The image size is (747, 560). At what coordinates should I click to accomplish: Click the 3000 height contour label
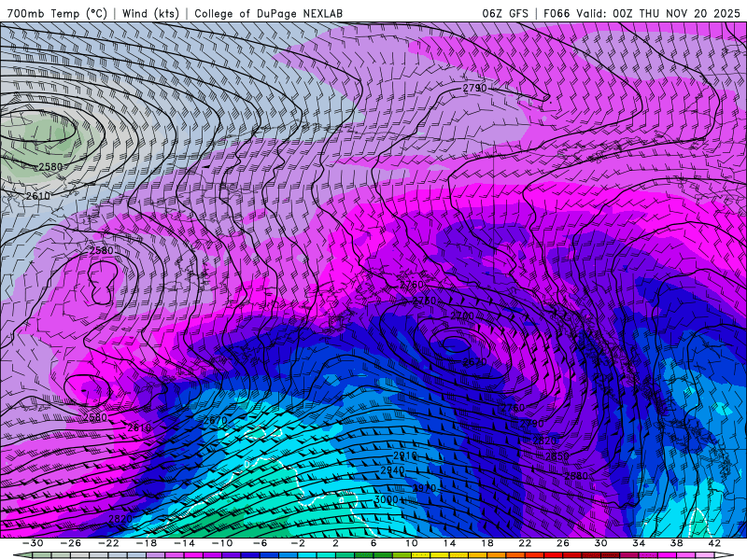(386, 499)
